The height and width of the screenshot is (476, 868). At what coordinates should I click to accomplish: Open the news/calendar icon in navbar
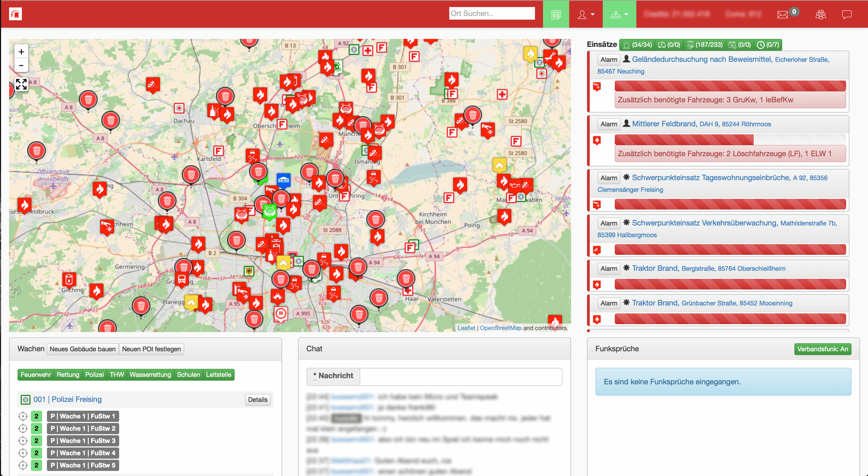click(x=556, y=14)
